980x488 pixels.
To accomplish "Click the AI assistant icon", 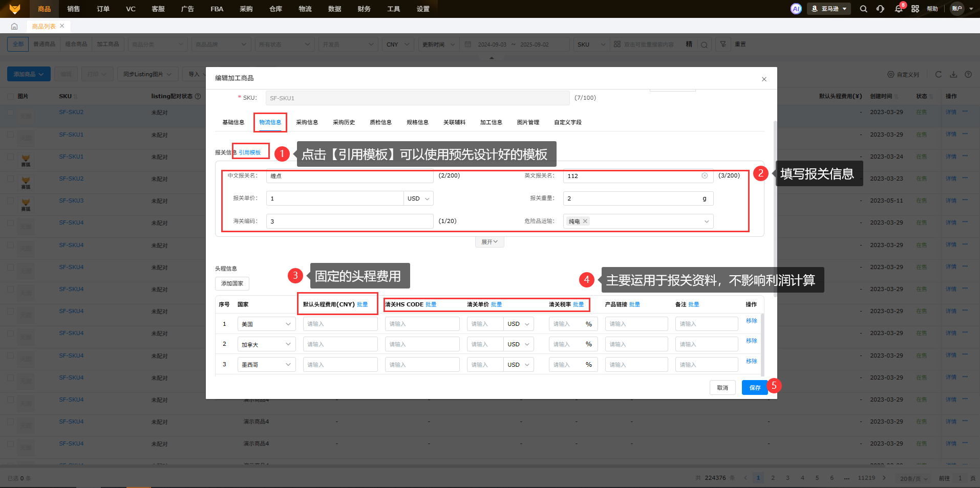I will 796,9.
